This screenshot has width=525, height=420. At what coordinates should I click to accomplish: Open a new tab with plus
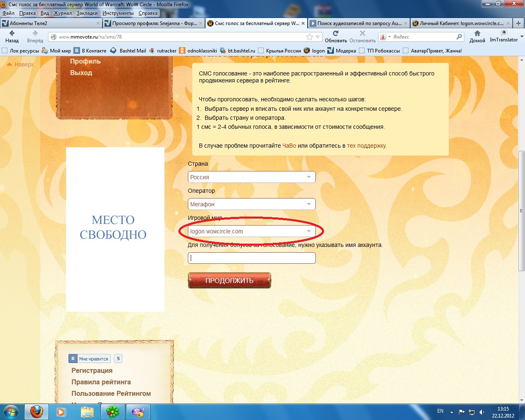[x=518, y=23]
